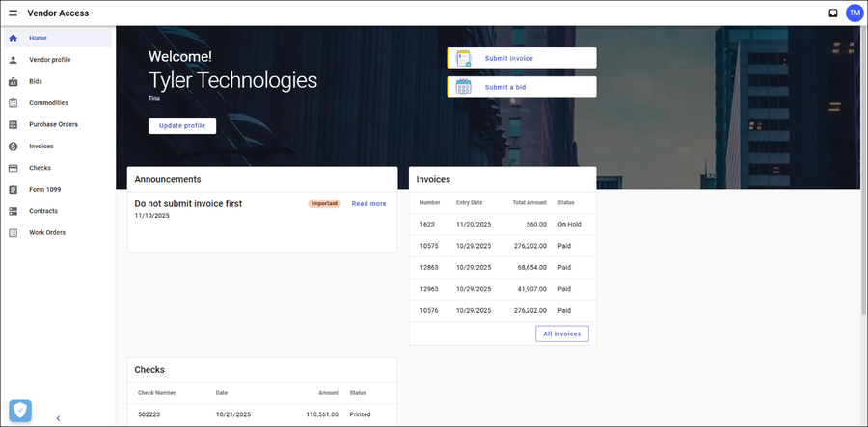
Task: Click the Entry Date column header
Action: (470, 203)
